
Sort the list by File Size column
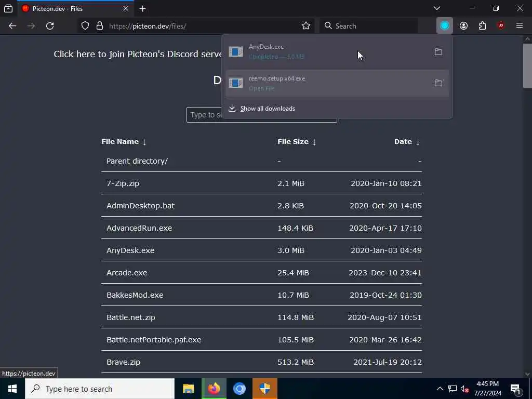tap(297, 141)
